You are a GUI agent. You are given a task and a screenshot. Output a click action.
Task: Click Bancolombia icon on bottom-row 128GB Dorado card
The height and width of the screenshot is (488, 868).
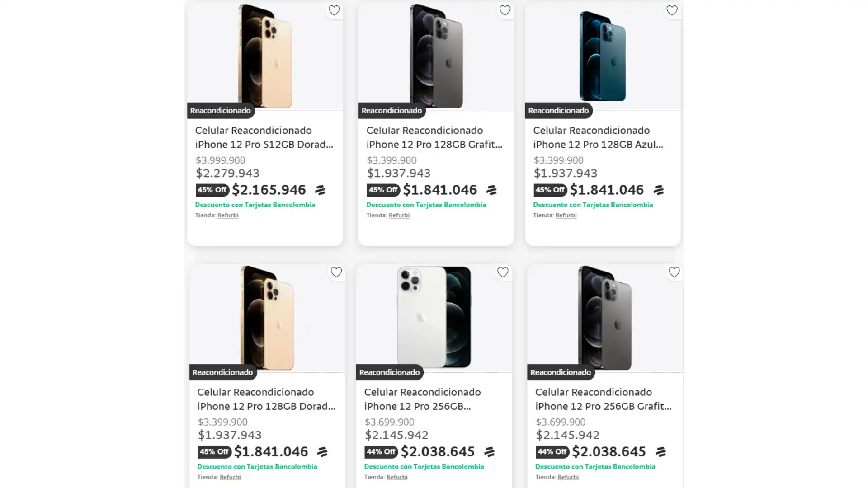[322, 452]
